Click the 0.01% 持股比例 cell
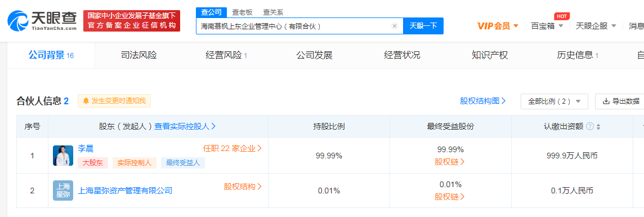 (x=329, y=191)
